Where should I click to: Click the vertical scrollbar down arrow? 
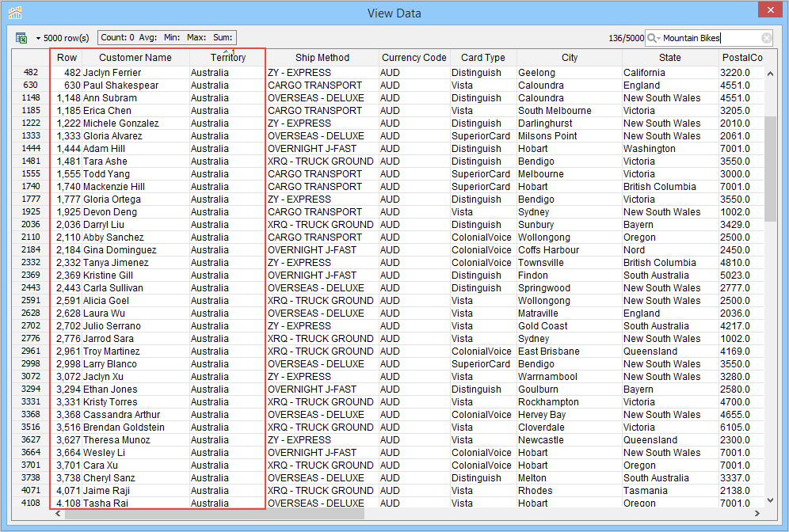click(770, 500)
